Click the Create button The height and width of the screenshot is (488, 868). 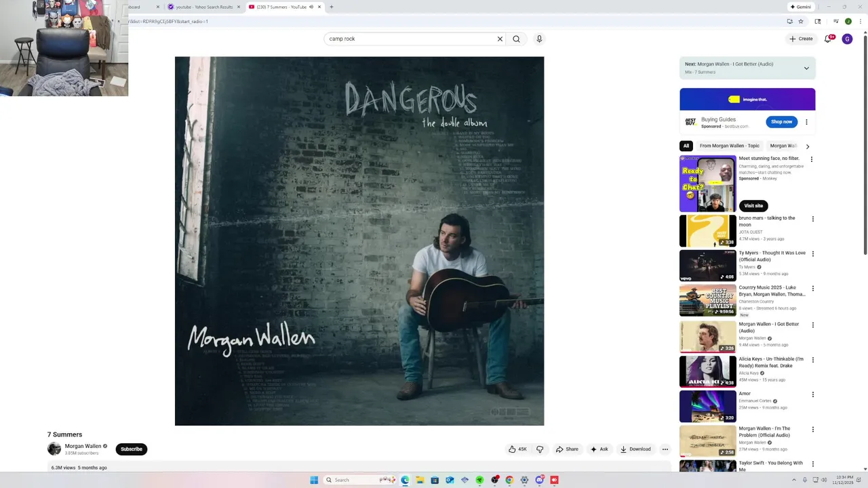(801, 39)
